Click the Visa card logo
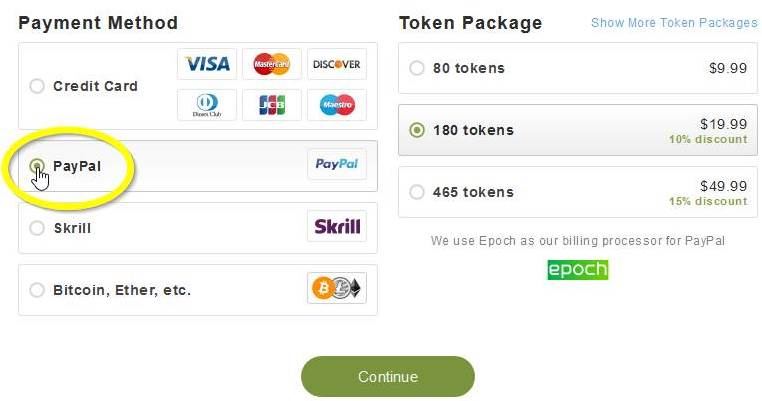The image size is (762, 401). (x=207, y=64)
